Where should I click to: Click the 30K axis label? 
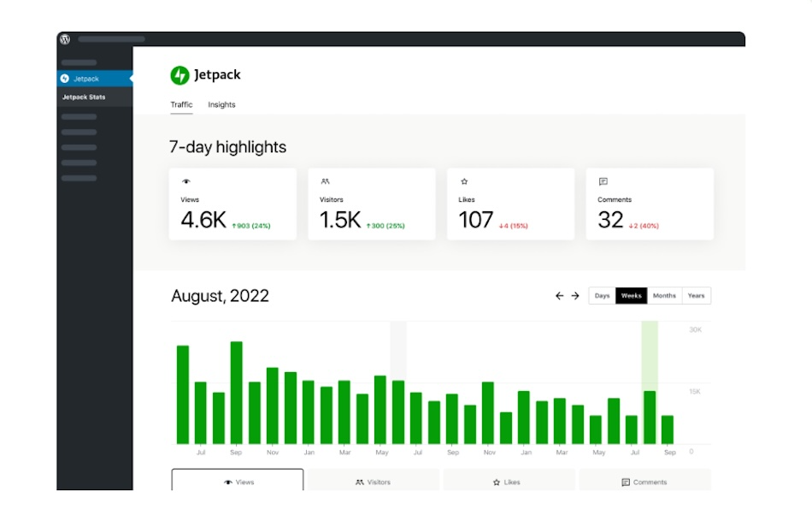(696, 329)
